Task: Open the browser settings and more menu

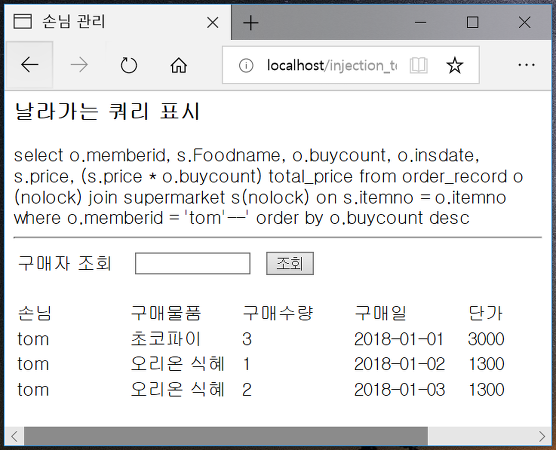Action: [x=526, y=65]
